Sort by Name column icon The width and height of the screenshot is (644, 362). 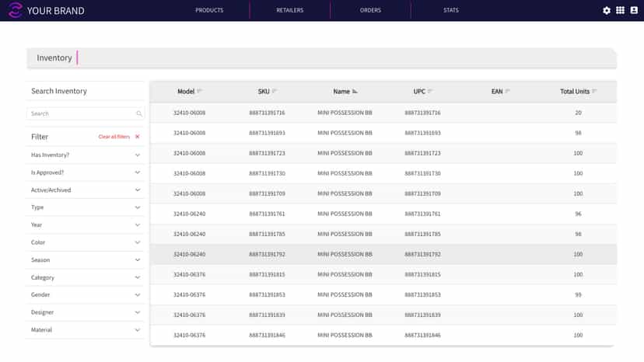[355, 91]
